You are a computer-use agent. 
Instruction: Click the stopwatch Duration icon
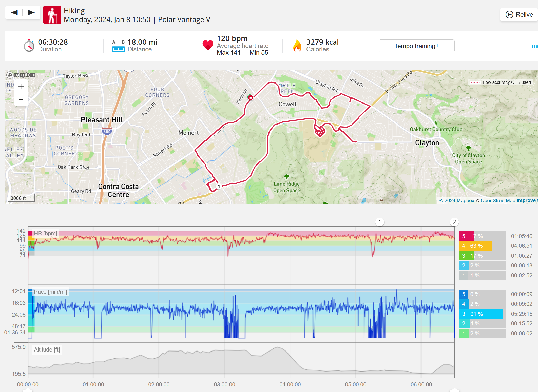[29, 46]
